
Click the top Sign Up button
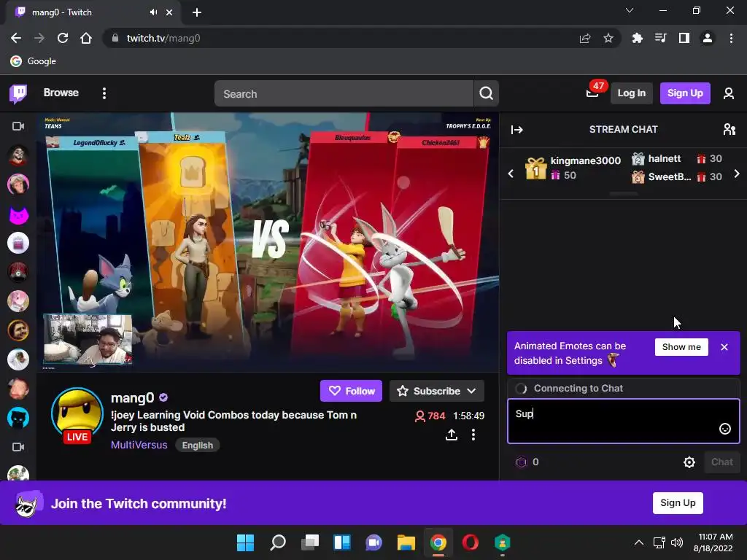click(x=684, y=93)
